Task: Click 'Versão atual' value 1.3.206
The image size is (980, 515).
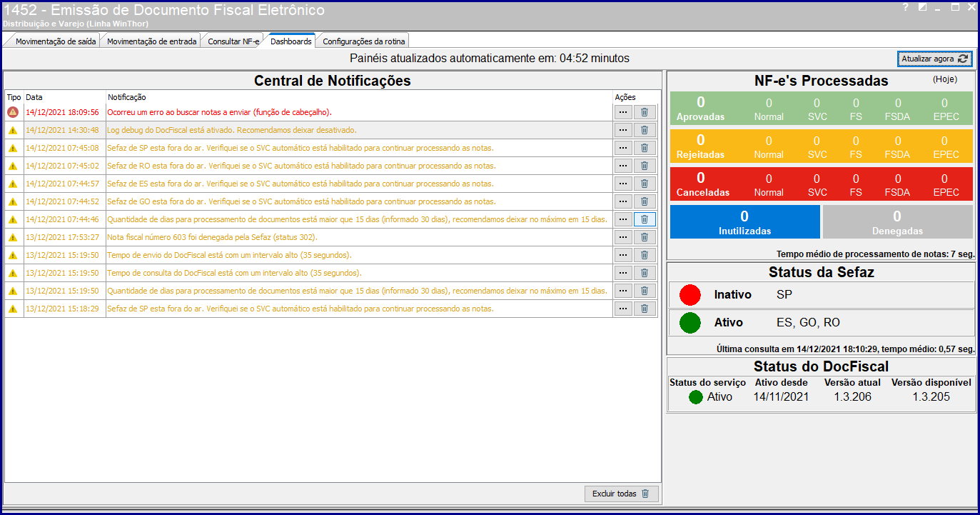Action: [x=852, y=396]
